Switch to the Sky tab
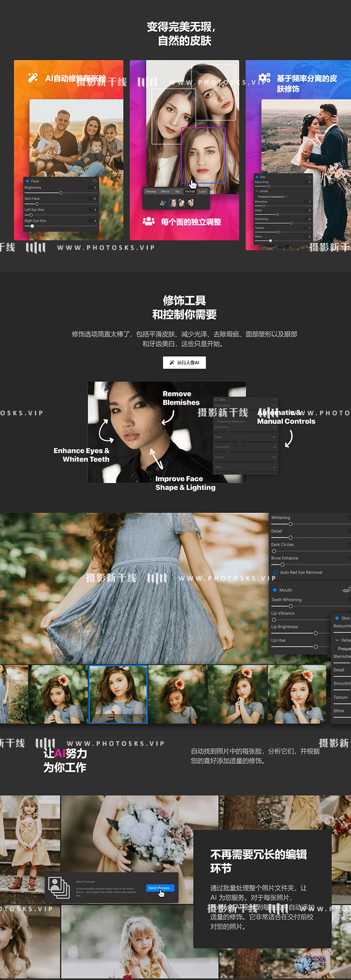This screenshot has height=980, width=351. tap(178, 192)
